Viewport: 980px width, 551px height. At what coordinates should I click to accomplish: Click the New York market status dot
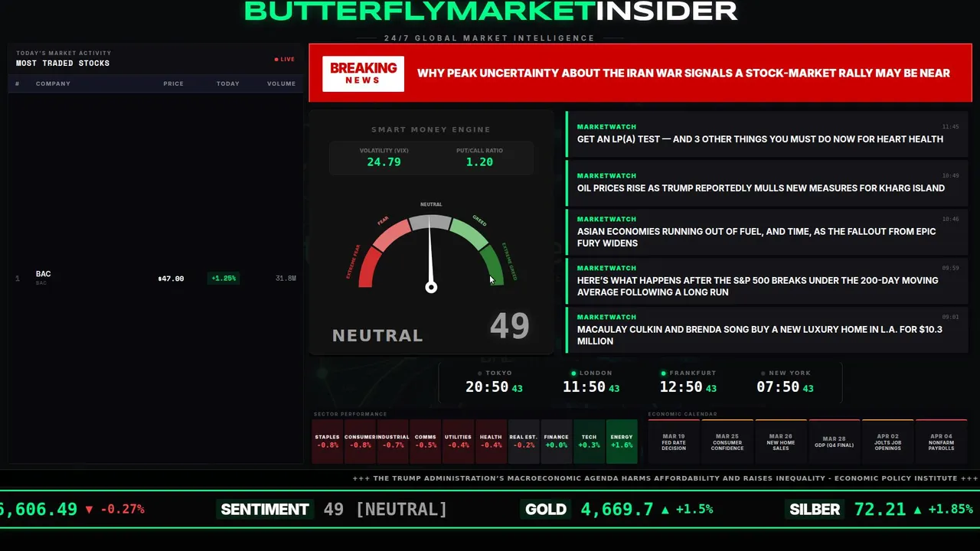(763, 373)
